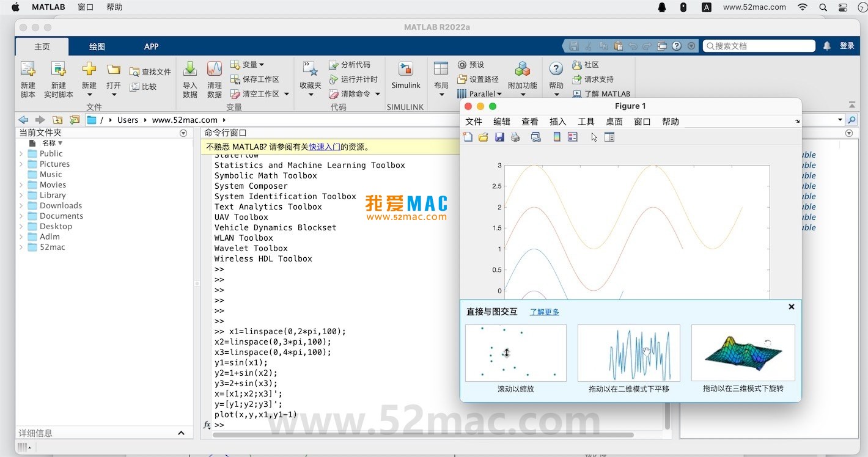Select the Downloads folder in file tree

pyautogui.click(x=61, y=206)
